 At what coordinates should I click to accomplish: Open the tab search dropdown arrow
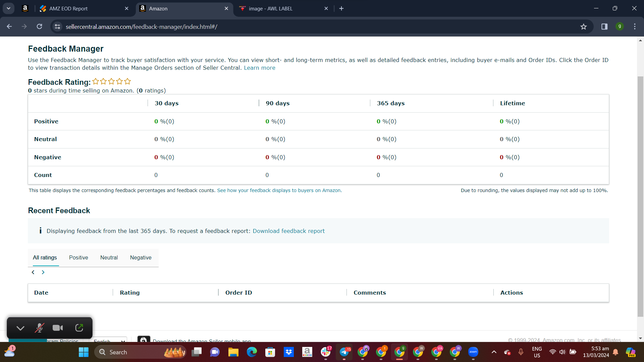[x=8, y=8]
